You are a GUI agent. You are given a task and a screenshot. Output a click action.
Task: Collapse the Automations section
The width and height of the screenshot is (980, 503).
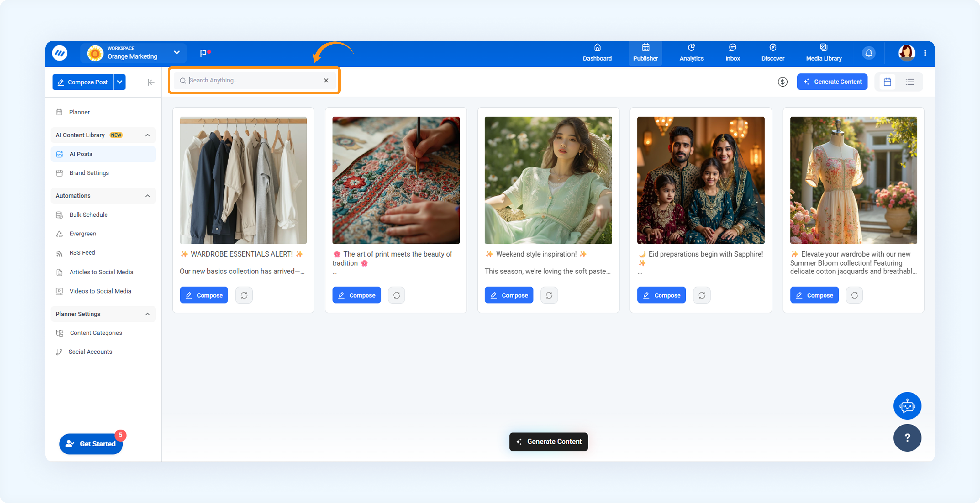pyautogui.click(x=148, y=196)
